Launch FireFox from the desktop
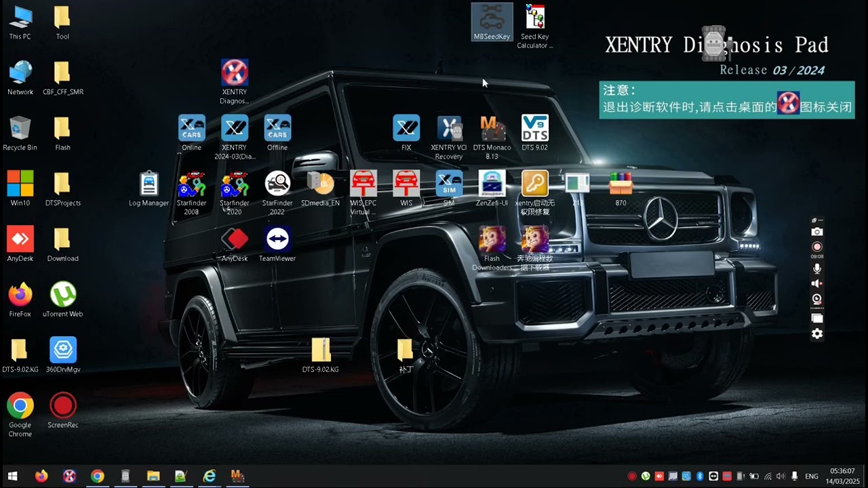Image resolution: width=868 pixels, height=488 pixels. coord(20,300)
